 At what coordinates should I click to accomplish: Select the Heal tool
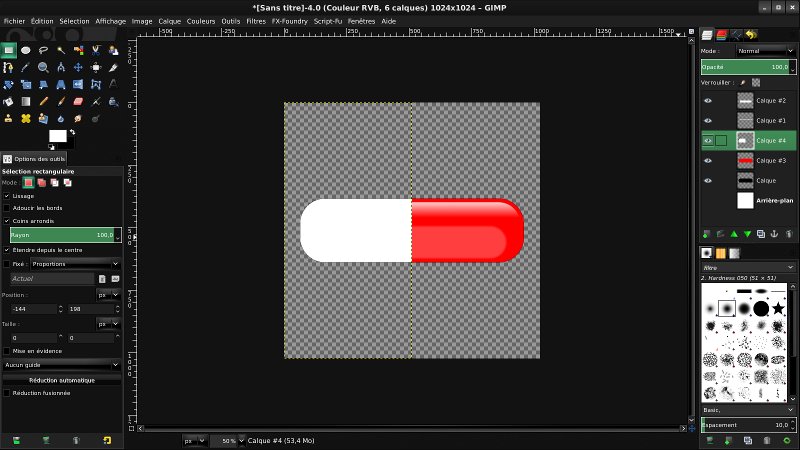pyautogui.click(x=26, y=119)
